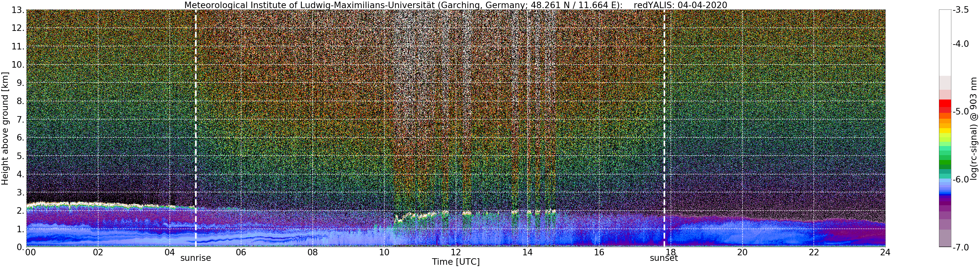Click the 'Time [UTC]' axis label
This screenshot has height=268, width=980.
(x=456, y=262)
